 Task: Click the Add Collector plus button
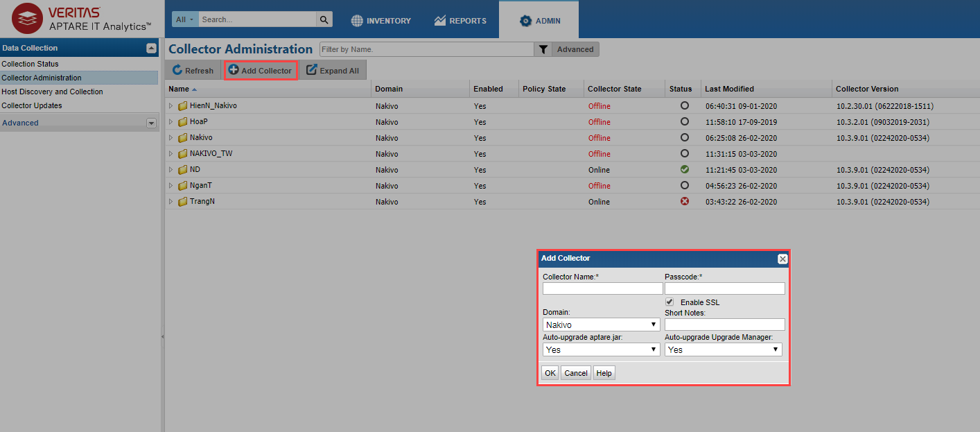tap(261, 71)
